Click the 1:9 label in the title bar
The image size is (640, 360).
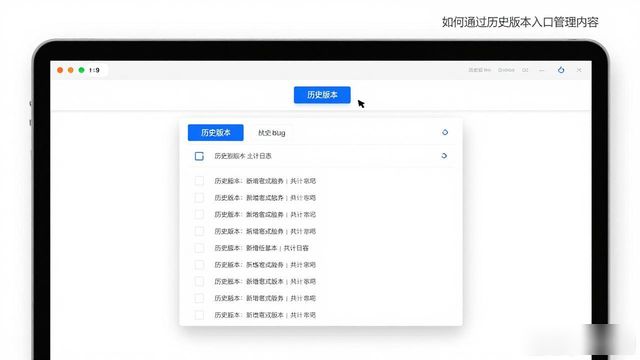click(94, 70)
